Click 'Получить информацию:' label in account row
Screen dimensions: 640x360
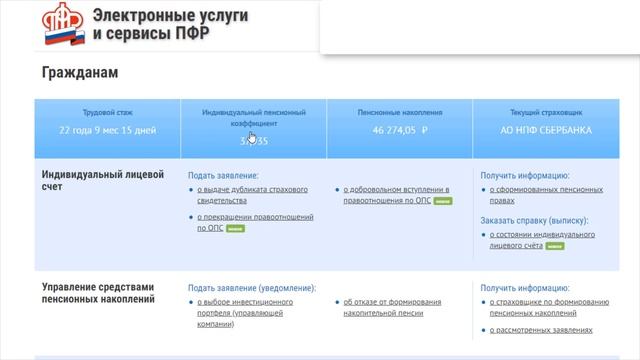[x=524, y=176]
